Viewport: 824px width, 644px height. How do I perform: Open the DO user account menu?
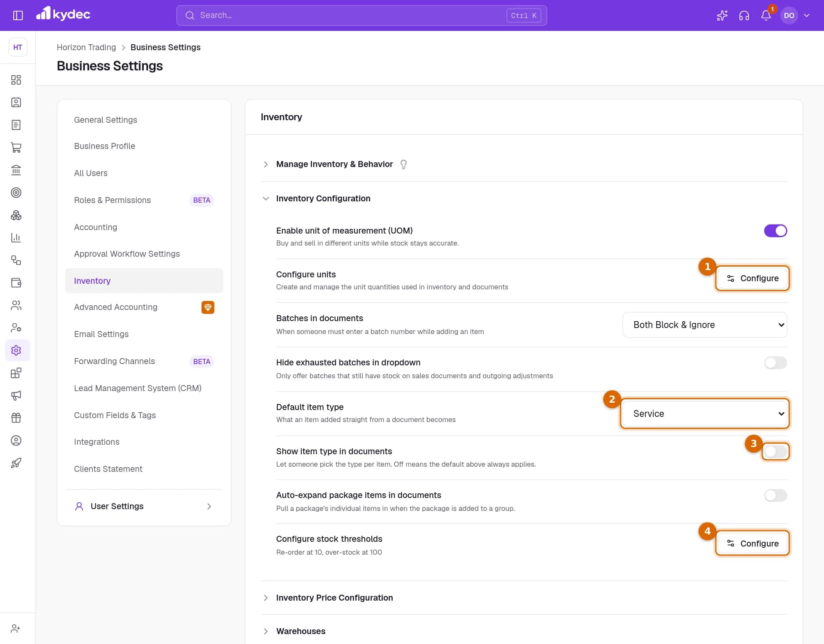796,15
